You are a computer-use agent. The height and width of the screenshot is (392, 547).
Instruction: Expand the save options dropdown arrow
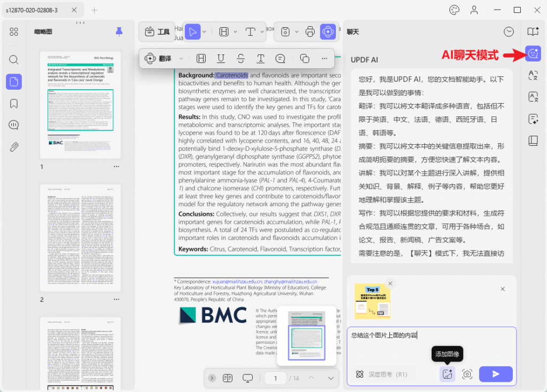(x=297, y=32)
